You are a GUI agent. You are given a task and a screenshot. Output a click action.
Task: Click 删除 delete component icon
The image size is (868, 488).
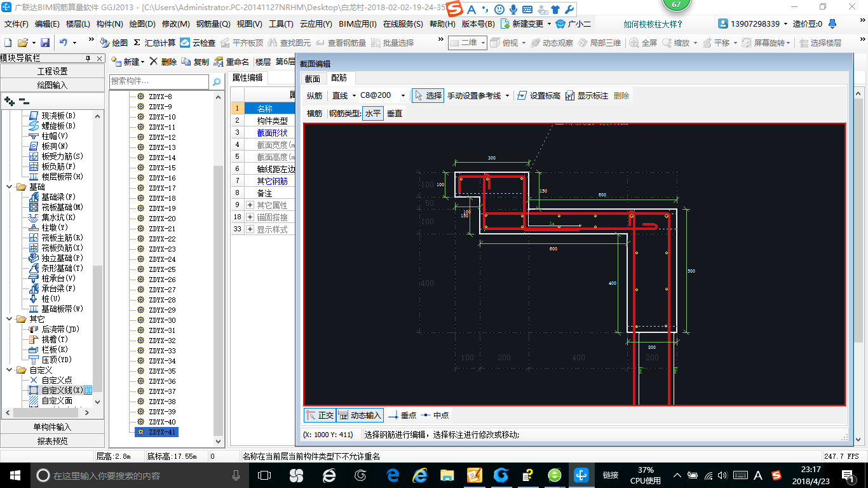163,62
